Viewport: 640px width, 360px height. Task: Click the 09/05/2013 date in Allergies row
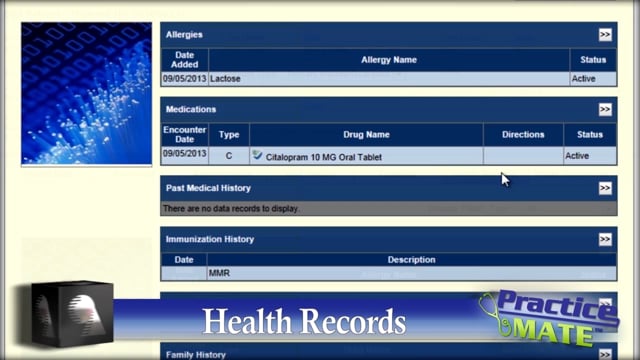tap(184, 79)
